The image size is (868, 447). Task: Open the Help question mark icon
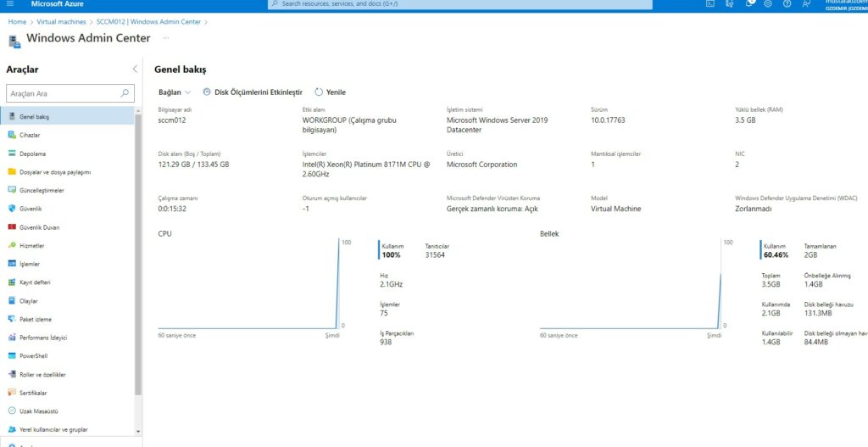pos(787,3)
